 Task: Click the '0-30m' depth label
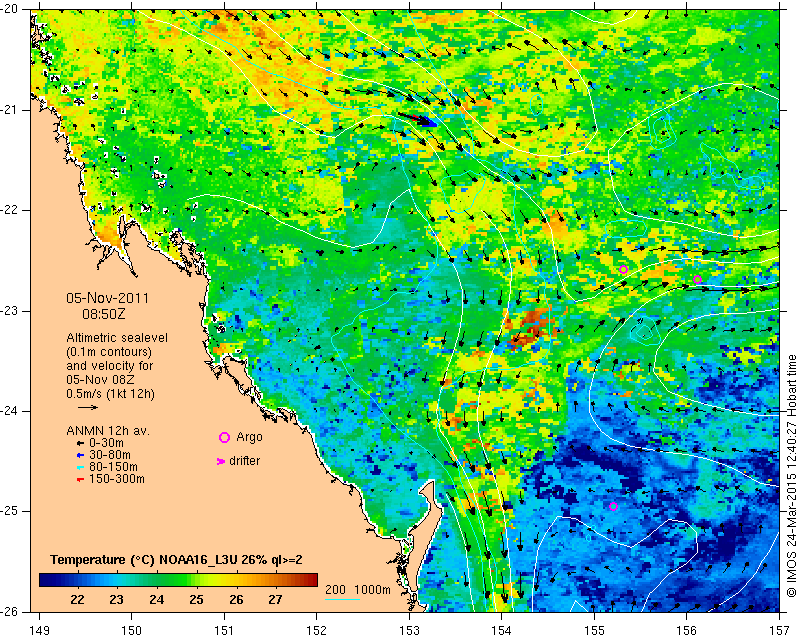click(106, 443)
